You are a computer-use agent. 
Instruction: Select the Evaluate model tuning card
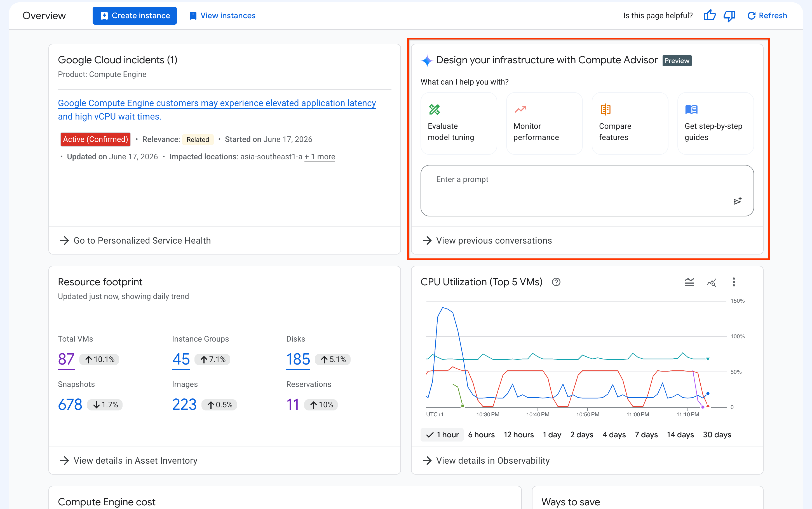pyautogui.click(x=459, y=123)
